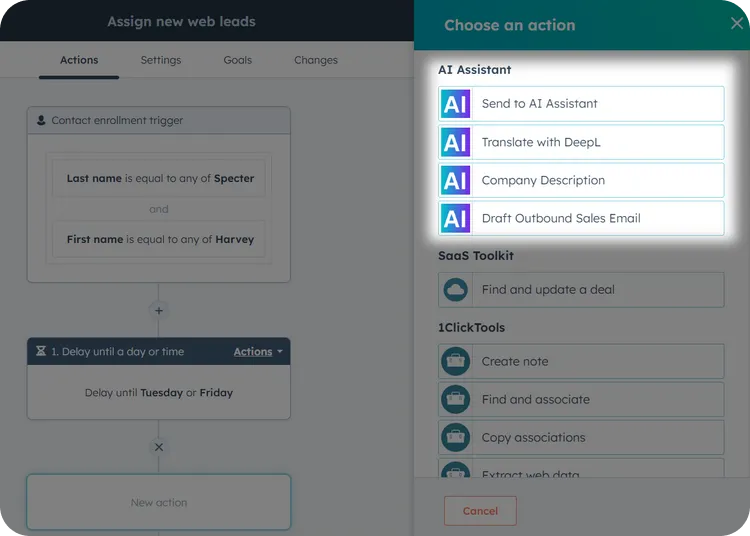The width and height of the screenshot is (750, 536).
Task: Open the Goals tab
Action: point(238,60)
